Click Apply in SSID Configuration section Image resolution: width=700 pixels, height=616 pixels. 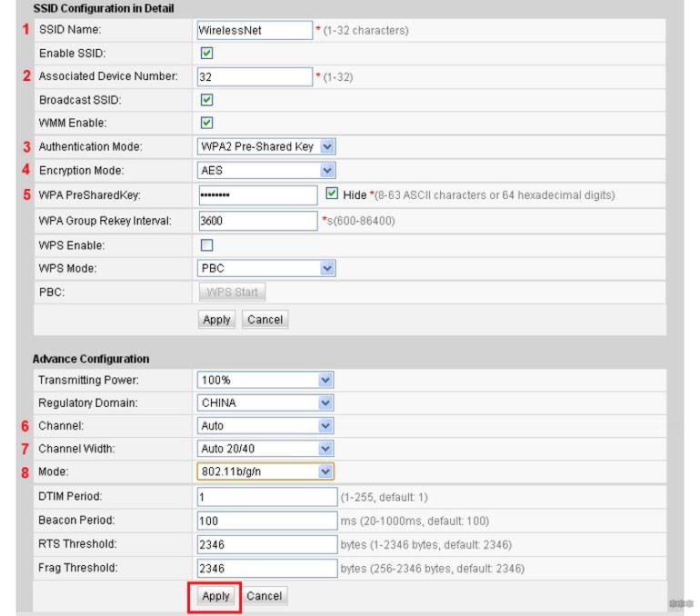216,320
